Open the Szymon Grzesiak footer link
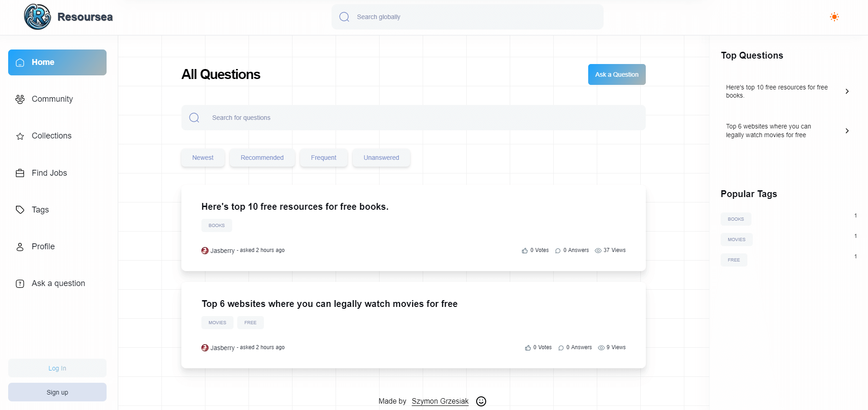 pyautogui.click(x=440, y=401)
